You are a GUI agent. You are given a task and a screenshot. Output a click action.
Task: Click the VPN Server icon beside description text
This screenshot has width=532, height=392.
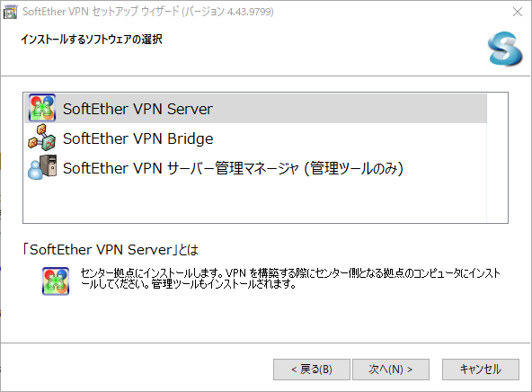coord(56,281)
